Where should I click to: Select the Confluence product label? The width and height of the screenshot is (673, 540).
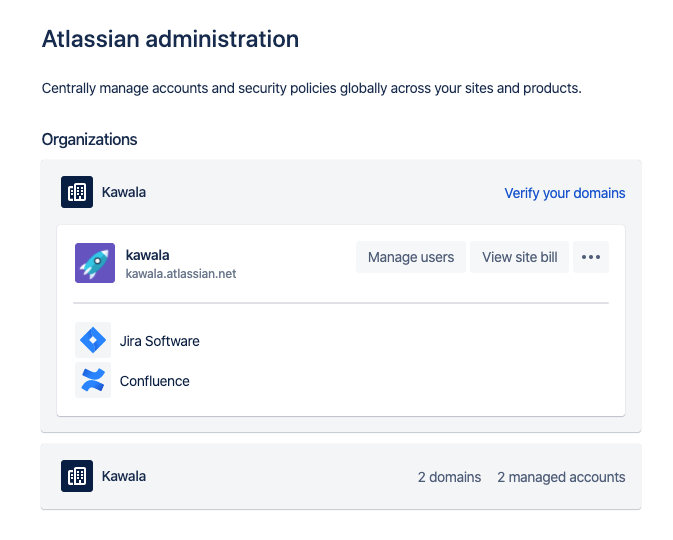pos(155,381)
